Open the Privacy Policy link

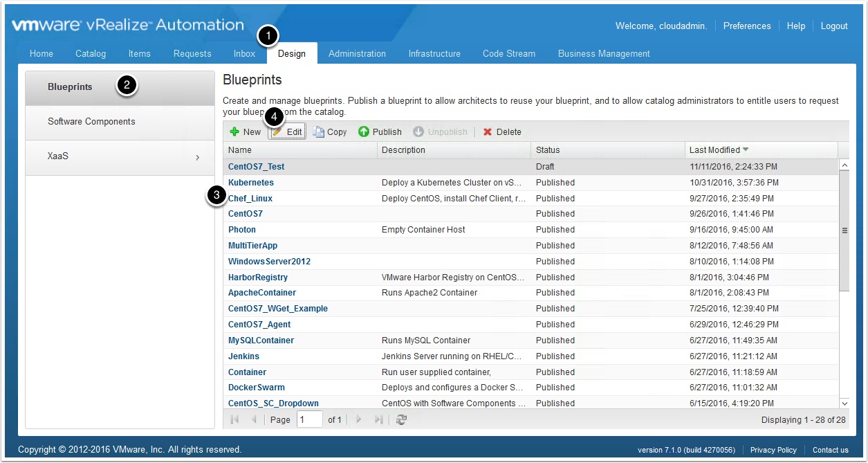773,450
